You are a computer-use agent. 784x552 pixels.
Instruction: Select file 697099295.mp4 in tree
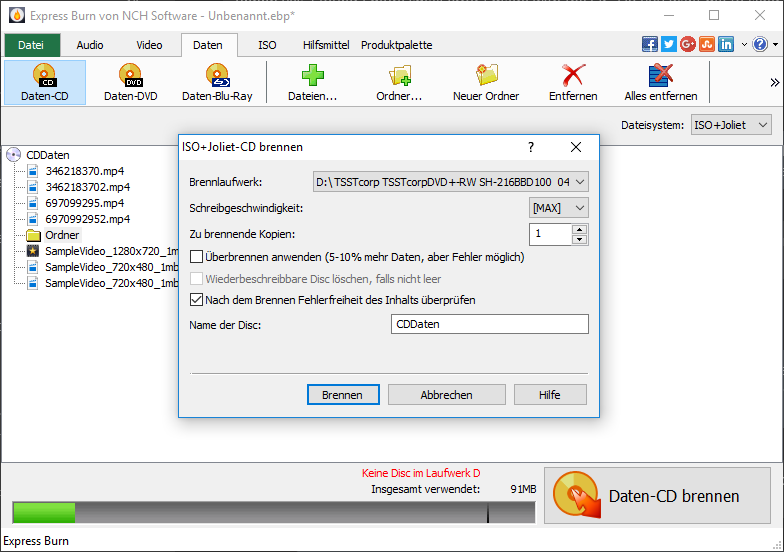84,203
